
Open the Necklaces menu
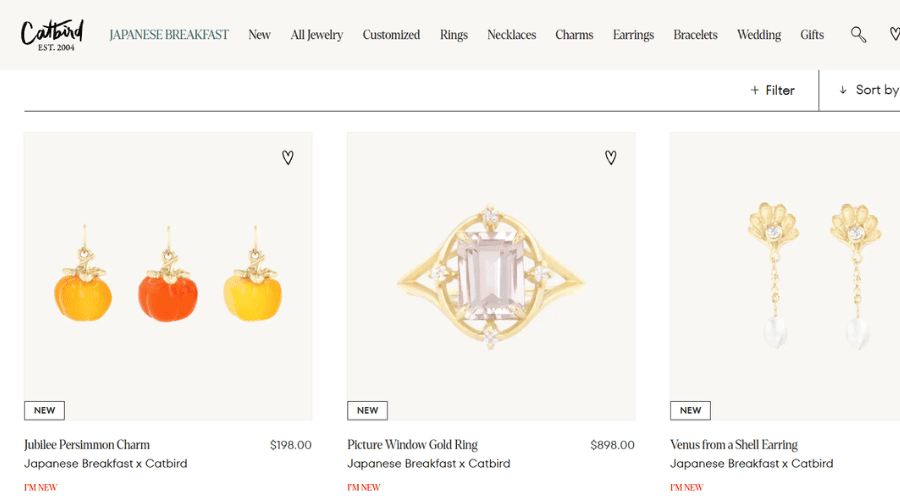511,34
